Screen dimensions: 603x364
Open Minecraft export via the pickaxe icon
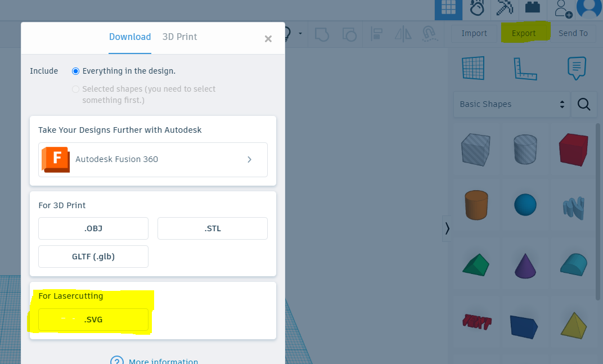(x=504, y=9)
